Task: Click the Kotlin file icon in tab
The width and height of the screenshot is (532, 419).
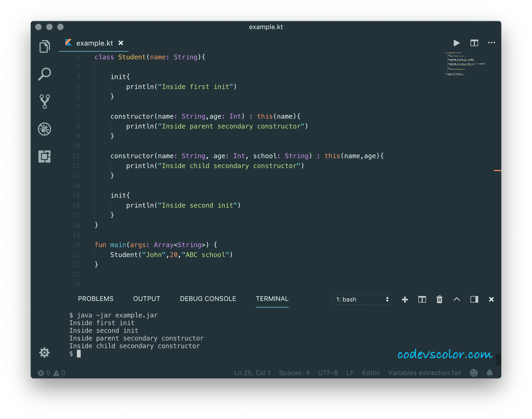Action: point(68,43)
